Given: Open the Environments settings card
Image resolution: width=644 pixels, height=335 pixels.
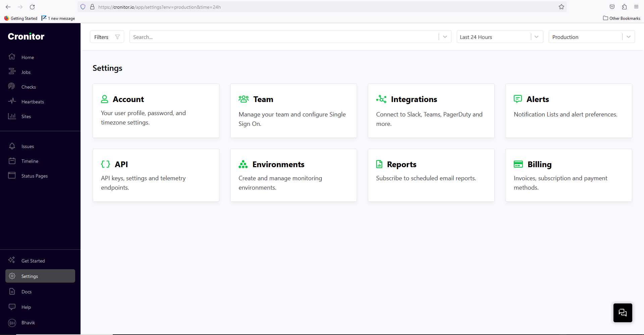Looking at the screenshot, I should [294, 175].
